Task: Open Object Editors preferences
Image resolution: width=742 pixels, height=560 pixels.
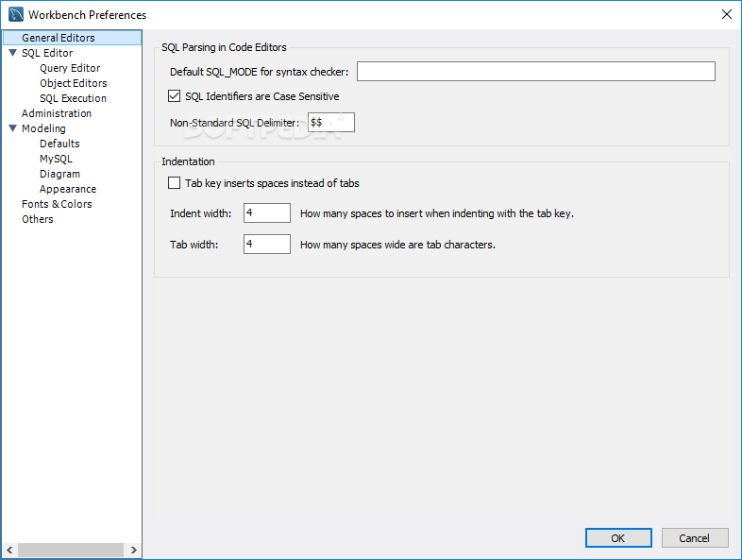Action: (x=74, y=83)
